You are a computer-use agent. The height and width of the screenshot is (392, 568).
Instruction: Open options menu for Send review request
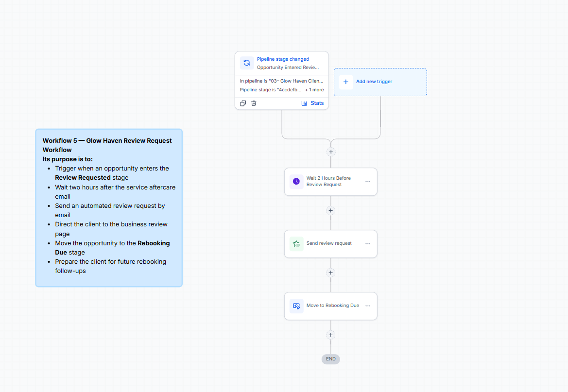point(368,244)
